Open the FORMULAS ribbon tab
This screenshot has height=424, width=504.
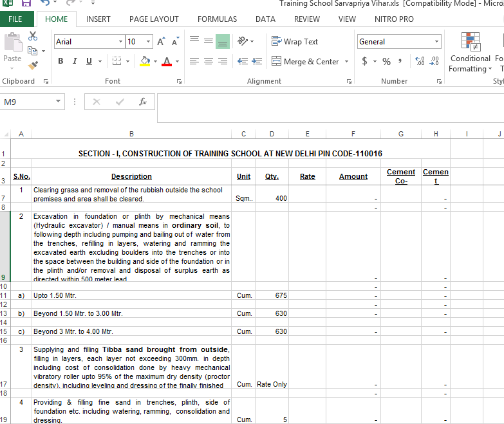pyautogui.click(x=217, y=19)
